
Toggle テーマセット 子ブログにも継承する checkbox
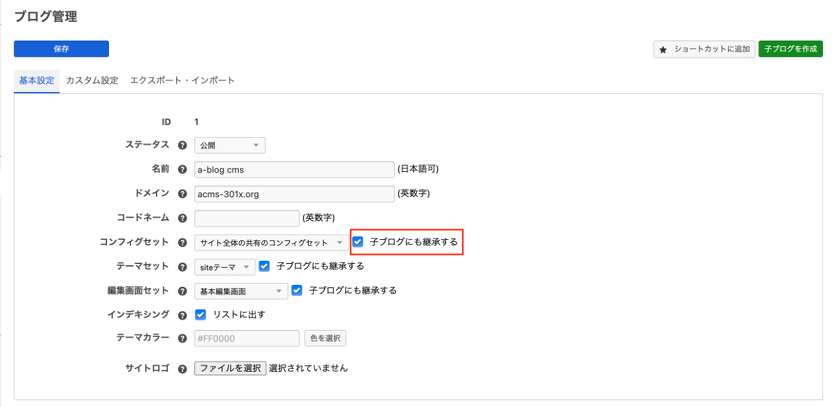[264, 267]
